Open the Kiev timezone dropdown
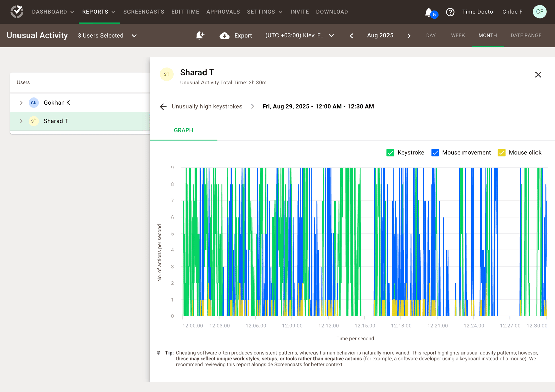Image resolution: width=555 pixels, height=392 pixels. coord(332,35)
